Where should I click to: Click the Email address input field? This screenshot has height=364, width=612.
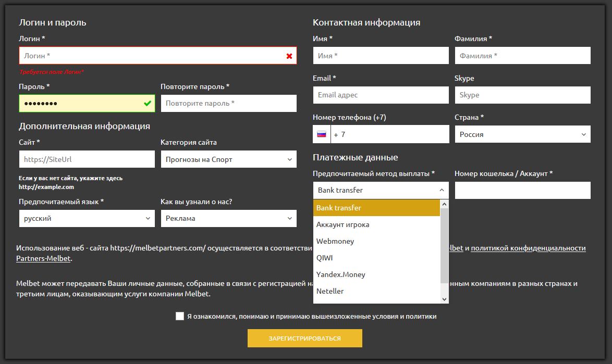(381, 95)
